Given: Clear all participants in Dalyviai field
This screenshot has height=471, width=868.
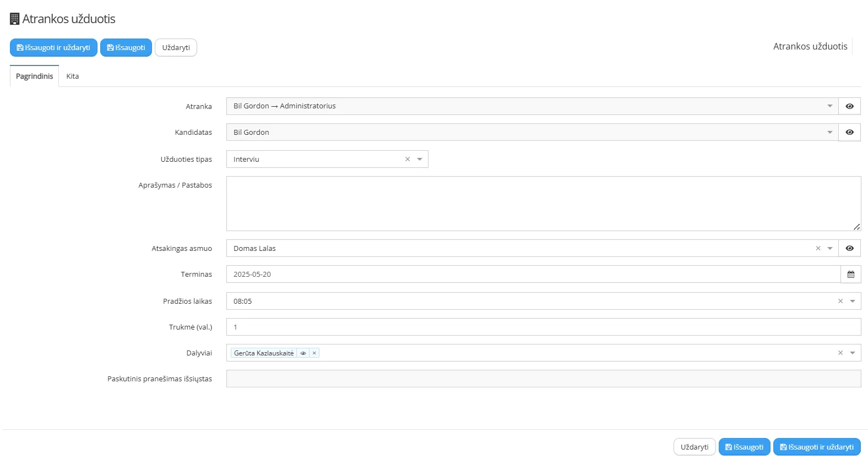Looking at the screenshot, I should [x=840, y=353].
